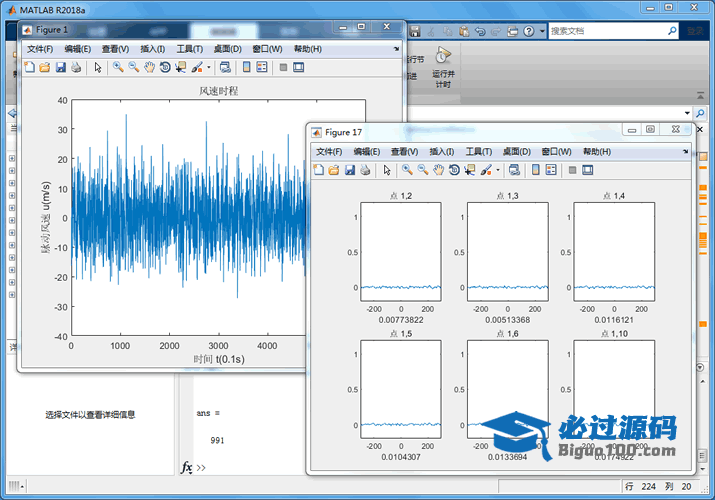
Task: Print Figure 1 using the toolbar printer icon
Action: click(x=76, y=67)
